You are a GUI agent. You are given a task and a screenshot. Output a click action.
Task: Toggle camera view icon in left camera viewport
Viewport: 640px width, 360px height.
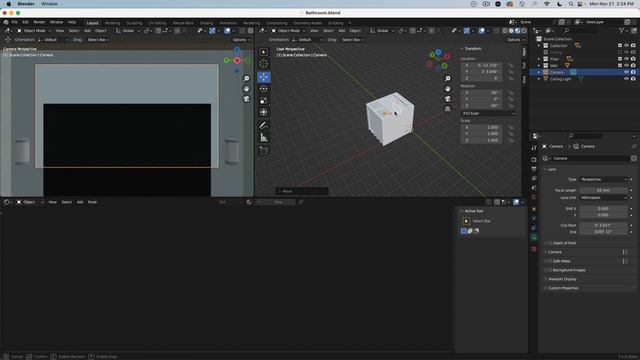[x=247, y=99]
